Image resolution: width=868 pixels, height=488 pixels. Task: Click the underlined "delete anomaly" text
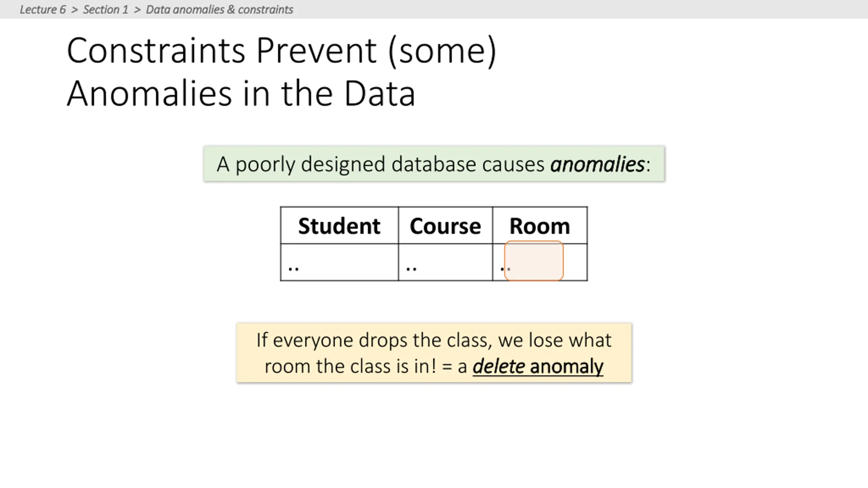click(x=538, y=366)
